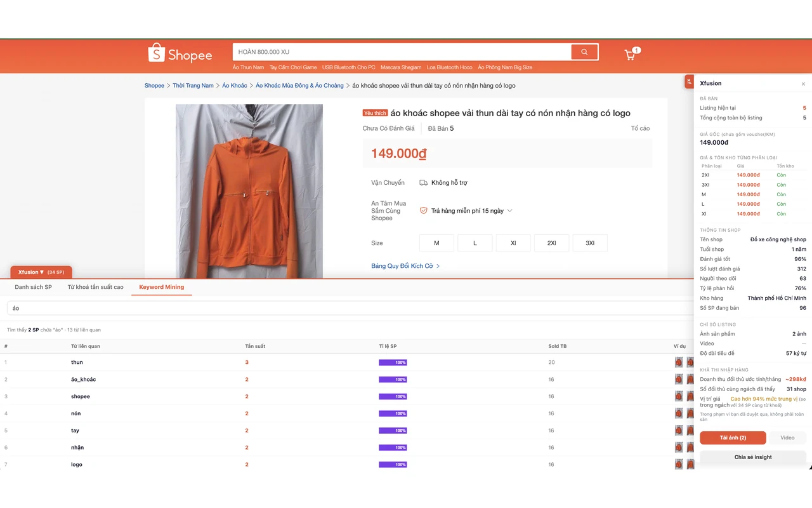
Task: Click the tay keyword row
Action: 347,431
